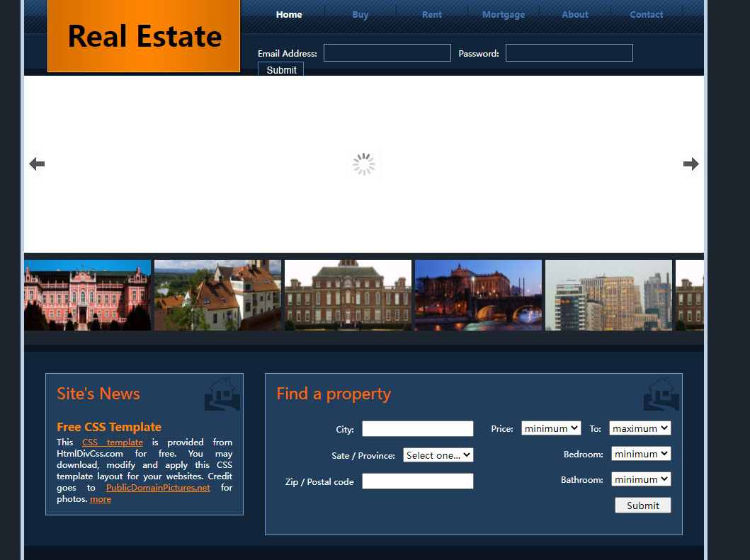The width and height of the screenshot is (750, 560).
Task: Open the Price minimum dropdown
Action: pos(551,428)
